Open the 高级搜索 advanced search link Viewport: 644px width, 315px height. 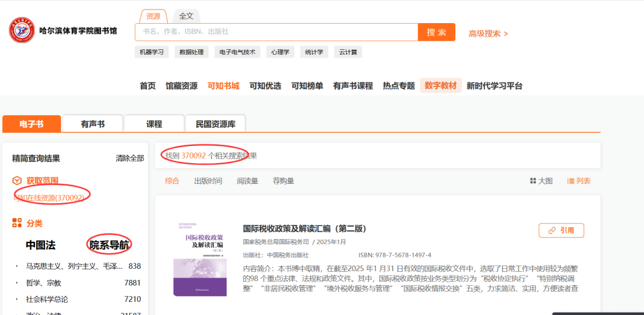click(488, 33)
